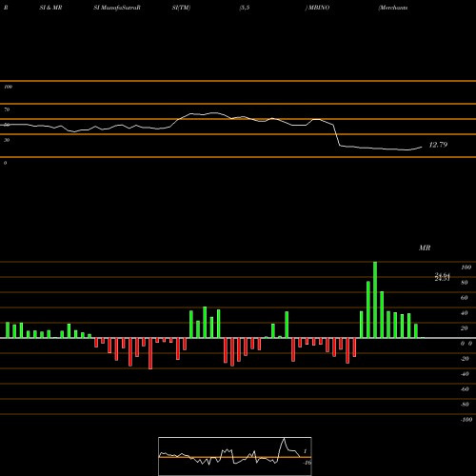Click the -16 label in the mini chart
This screenshot has width=476, height=476.
click(x=307, y=463)
